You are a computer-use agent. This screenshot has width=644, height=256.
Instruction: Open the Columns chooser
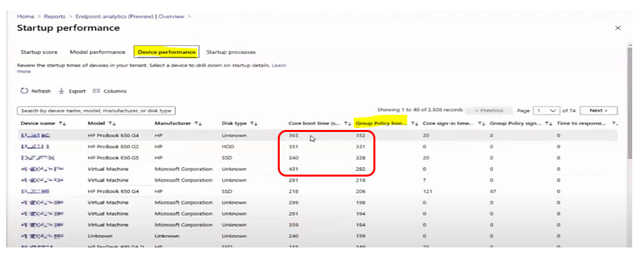109,91
